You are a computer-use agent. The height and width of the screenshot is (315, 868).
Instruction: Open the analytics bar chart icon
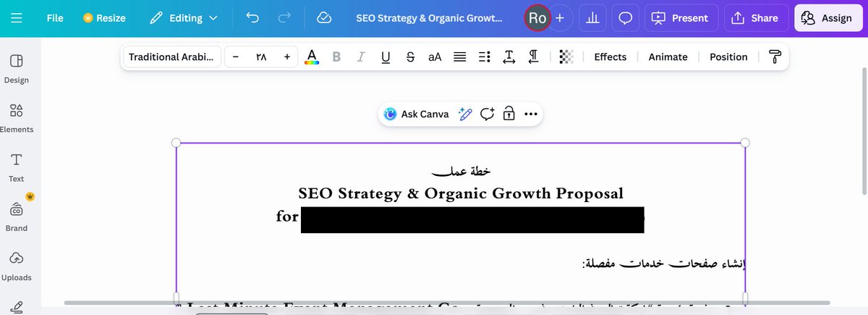[x=592, y=18]
